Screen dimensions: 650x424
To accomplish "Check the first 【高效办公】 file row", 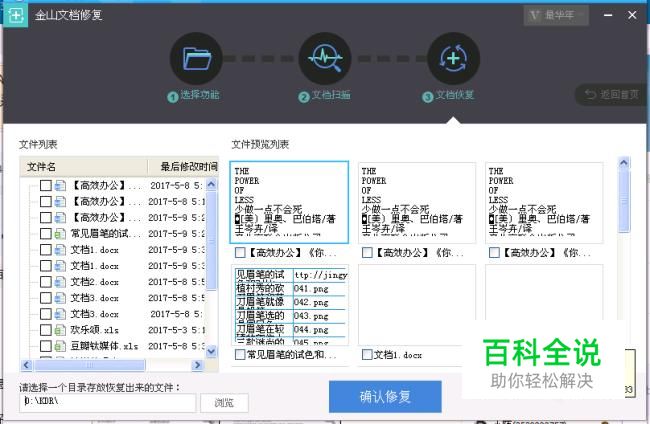I will (46, 185).
